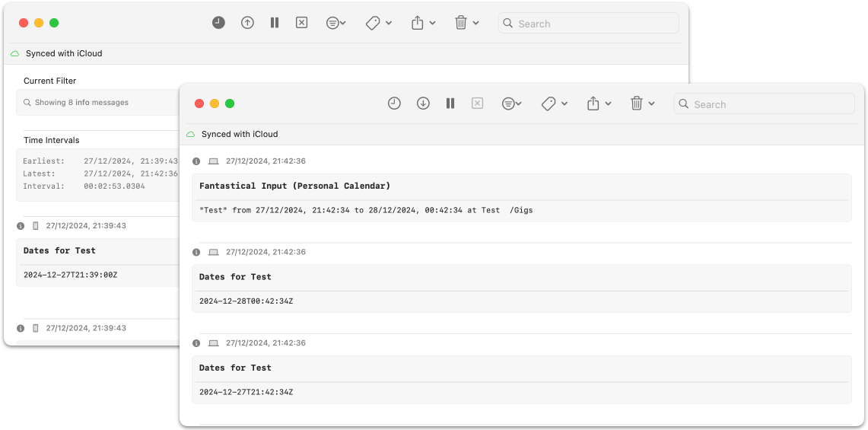Toggle the clock icon in the back window toolbar

(x=218, y=23)
